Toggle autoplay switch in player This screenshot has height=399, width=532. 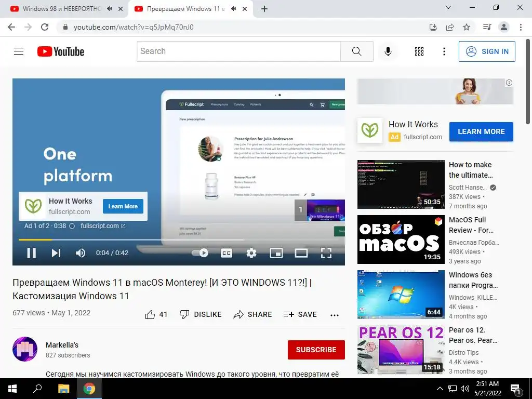click(200, 253)
